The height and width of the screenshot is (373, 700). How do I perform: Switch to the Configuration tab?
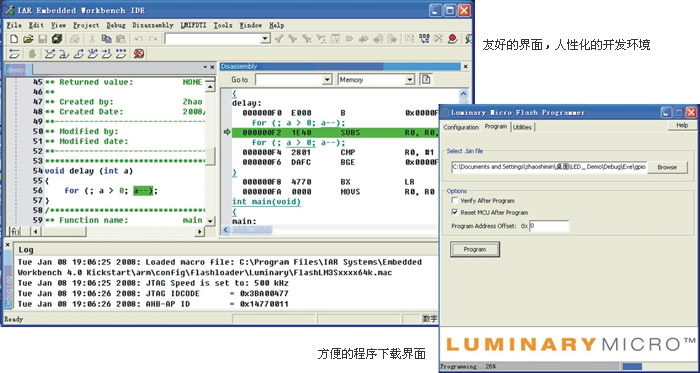pos(461,127)
